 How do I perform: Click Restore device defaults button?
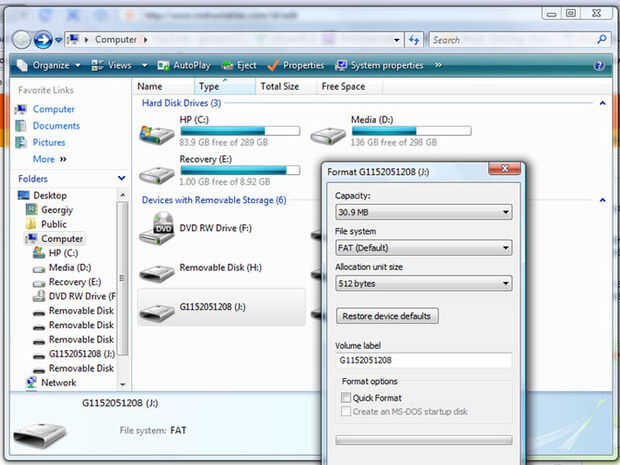click(387, 316)
